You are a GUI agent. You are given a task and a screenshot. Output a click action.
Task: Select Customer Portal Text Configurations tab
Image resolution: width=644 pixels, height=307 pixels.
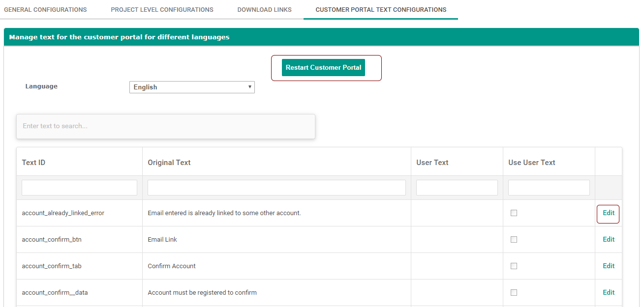(x=381, y=10)
